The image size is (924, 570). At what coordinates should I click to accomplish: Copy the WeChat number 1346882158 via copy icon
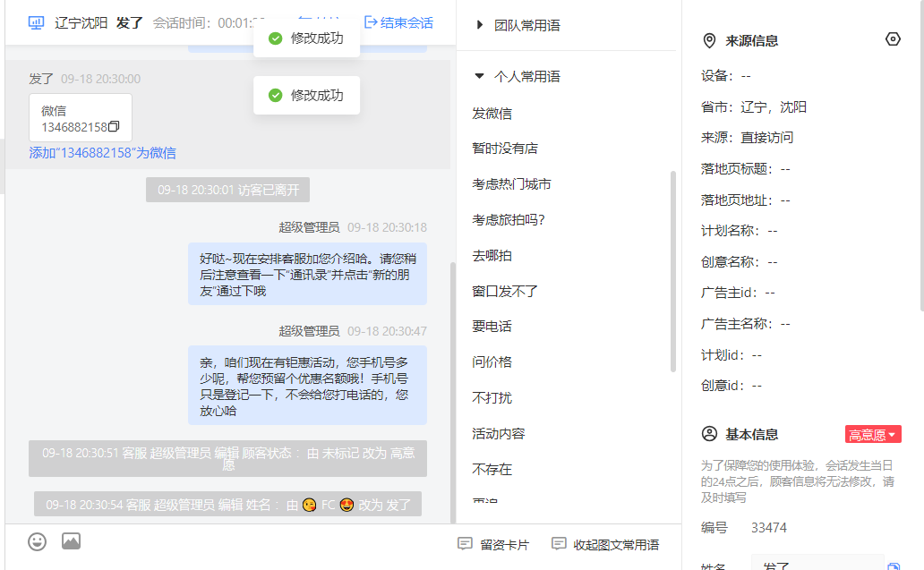pos(114,126)
